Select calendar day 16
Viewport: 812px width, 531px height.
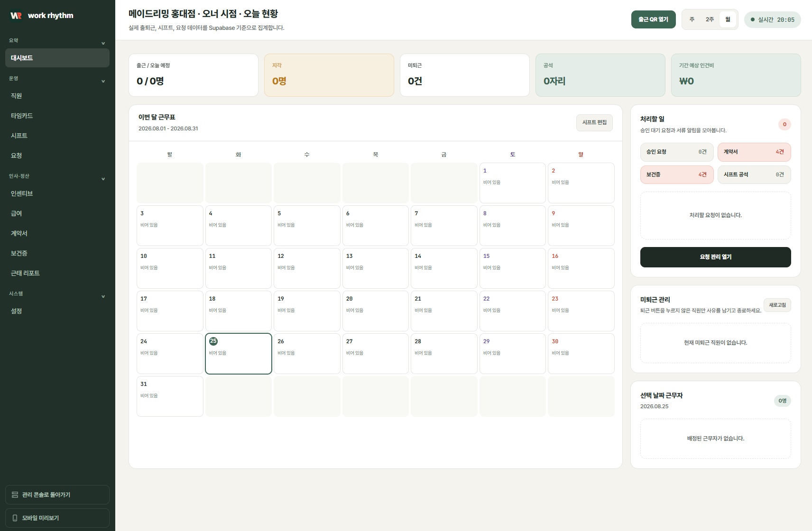(581, 268)
